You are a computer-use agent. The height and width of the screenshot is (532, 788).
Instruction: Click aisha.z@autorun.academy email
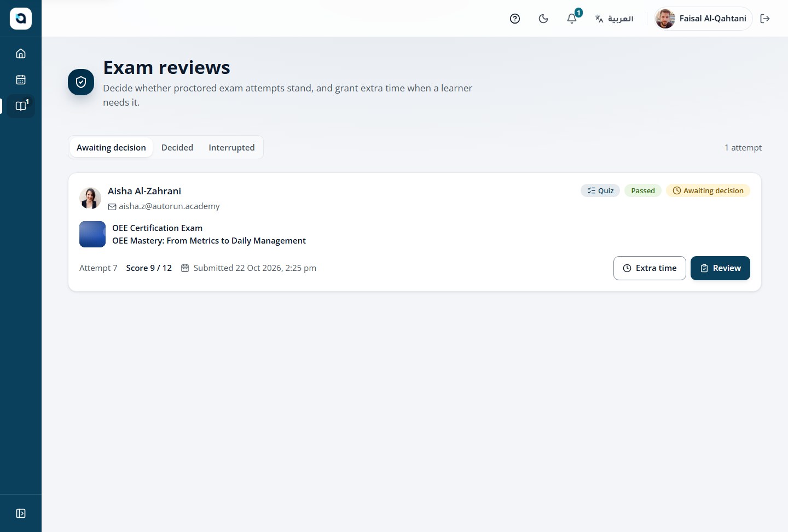(x=169, y=206)
